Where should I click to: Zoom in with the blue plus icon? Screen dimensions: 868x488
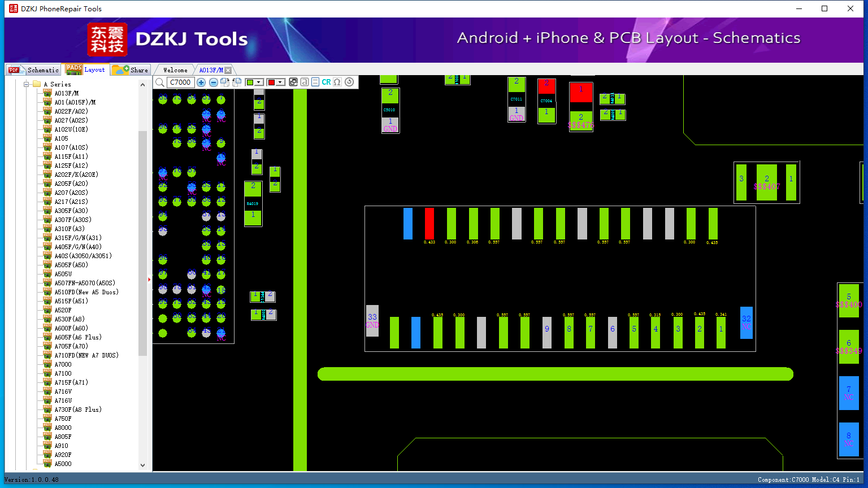201,82
